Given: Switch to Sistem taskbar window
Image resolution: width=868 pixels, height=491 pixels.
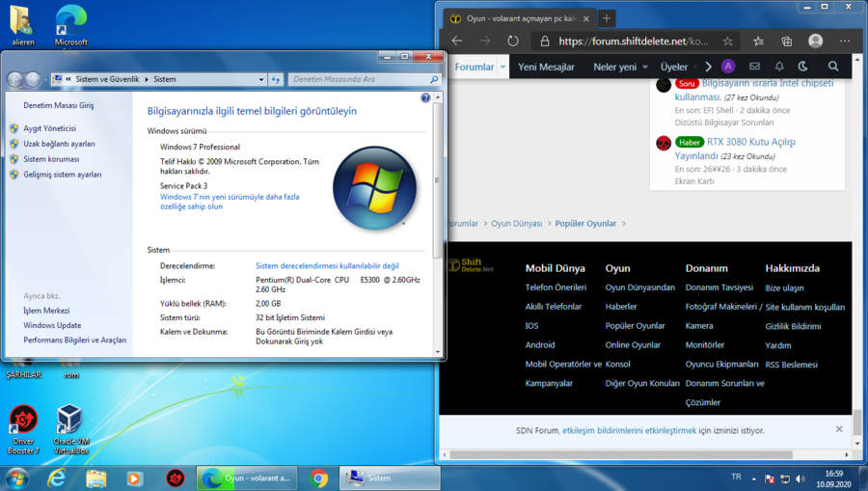Looking at the screenshot, I should pyautogui.click(x=390, y=478).
